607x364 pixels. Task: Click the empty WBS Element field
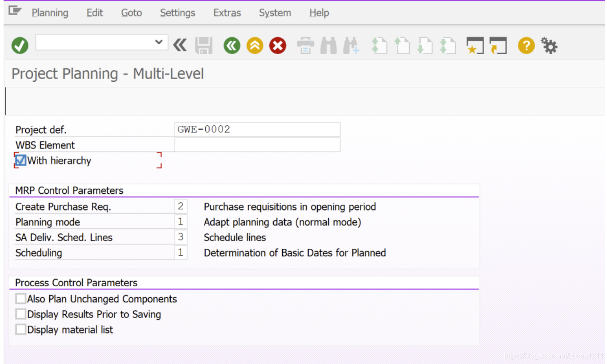(257, 145)
